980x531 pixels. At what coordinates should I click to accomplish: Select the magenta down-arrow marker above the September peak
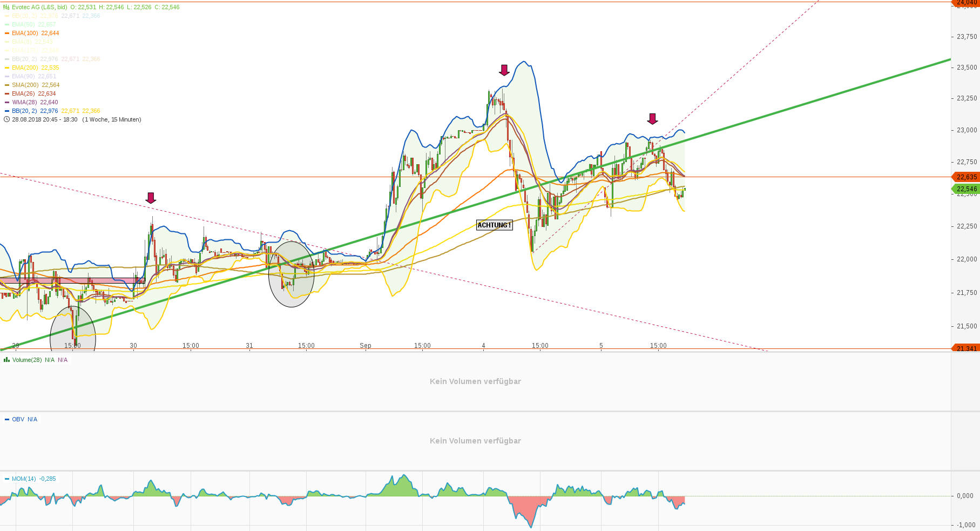point(504,71)
